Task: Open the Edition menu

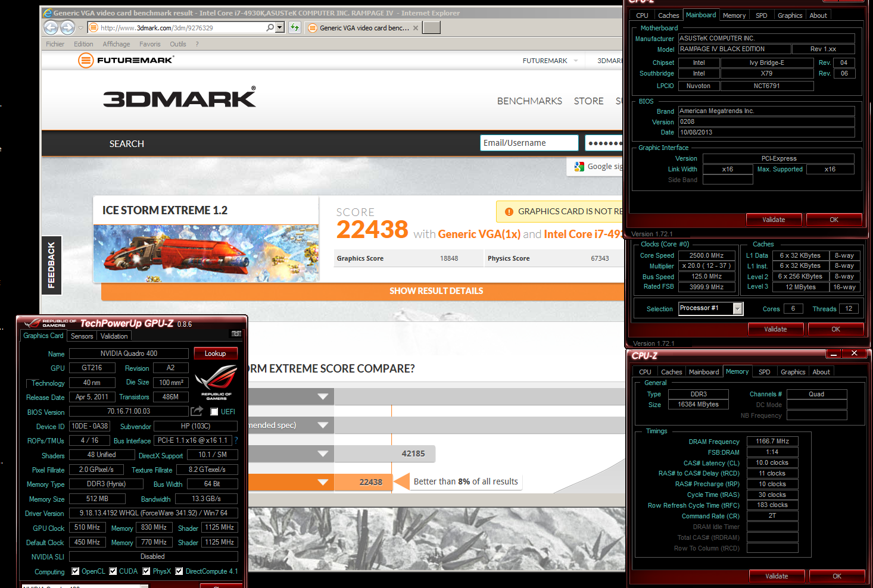Action: pos(83,44)
